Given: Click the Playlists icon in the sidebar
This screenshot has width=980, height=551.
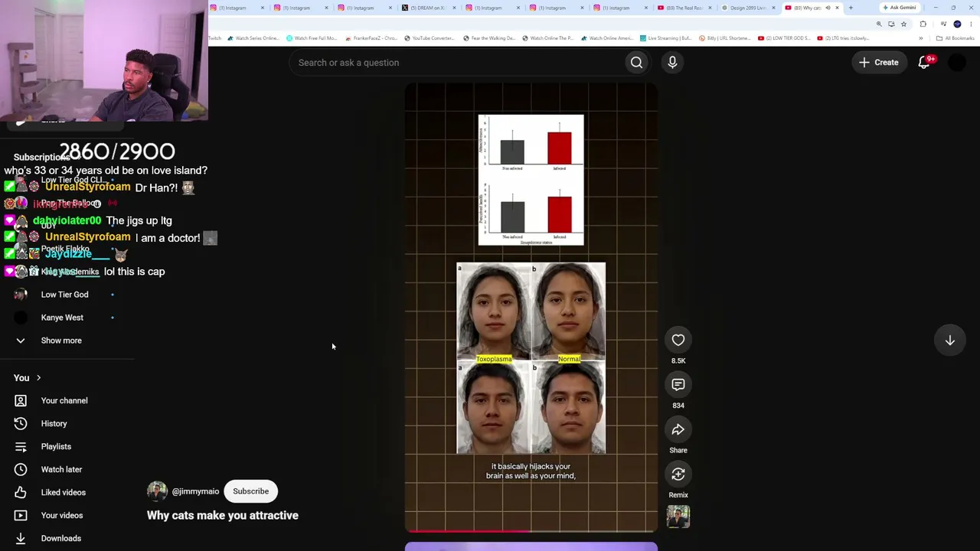Looking at the screenshot, I should click(21, 446).
